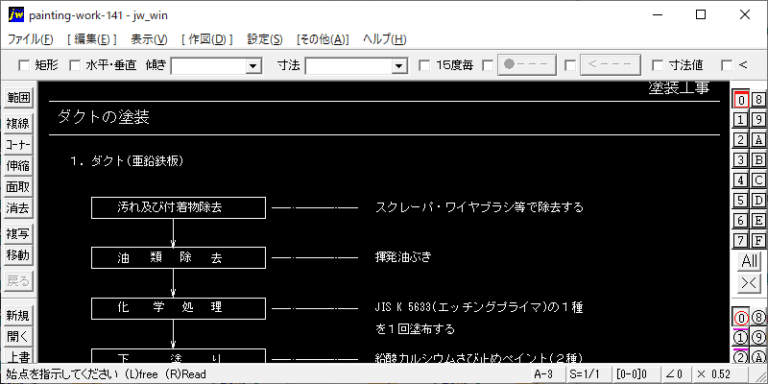Open the ファイル(F) menu
Image resolution: width=768 pixels, height=384 pixels.
tap(30, 40)
